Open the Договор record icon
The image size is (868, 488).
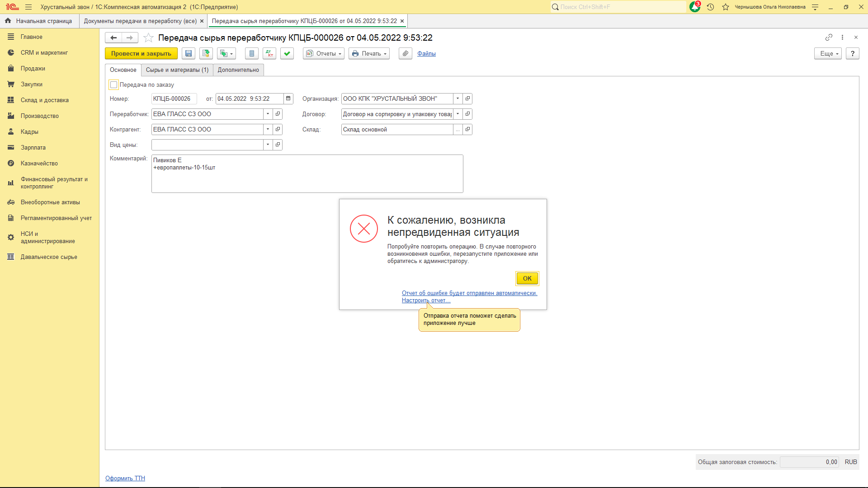point(467,114)
